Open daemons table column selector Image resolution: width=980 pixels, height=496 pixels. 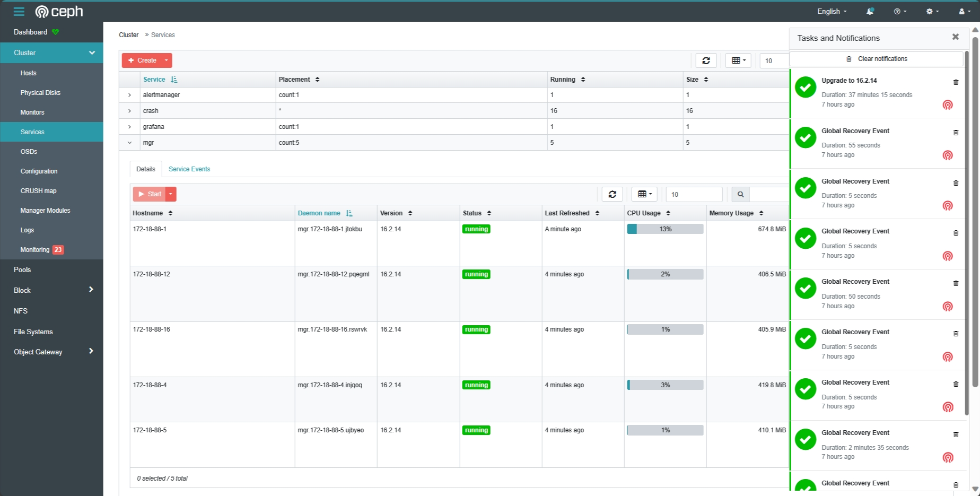pyautogui.click(x=644, y=194)
